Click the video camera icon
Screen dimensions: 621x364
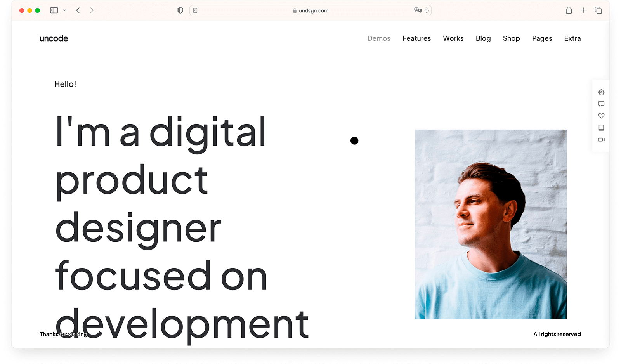click(x=601, y=140)
